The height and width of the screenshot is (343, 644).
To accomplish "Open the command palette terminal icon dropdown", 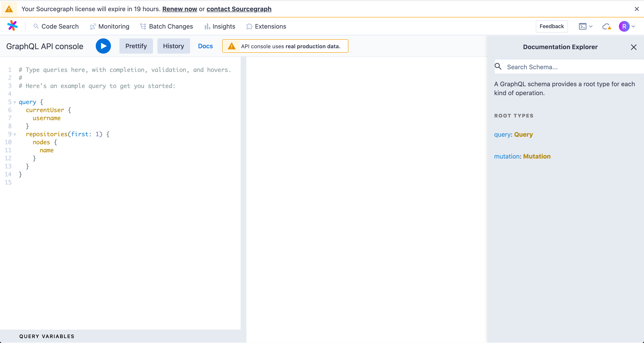I will (585, 26).
